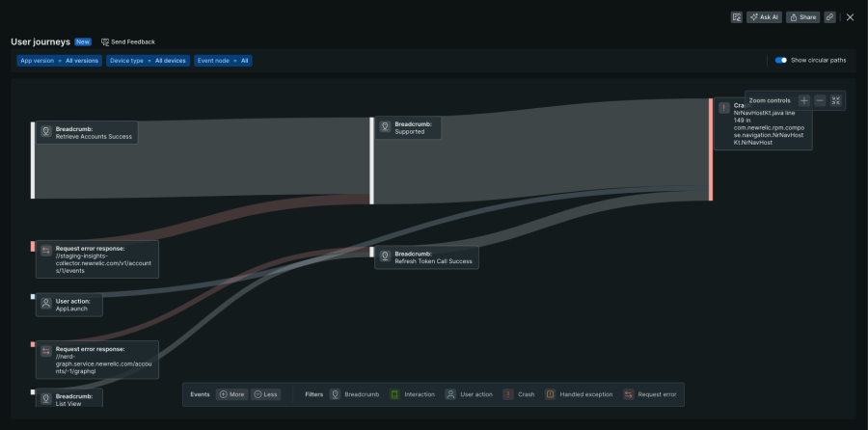Viewport: 868px width, 430px height.
Task: Copy permalink using the link icon
Action: click(x=829, y=17)
